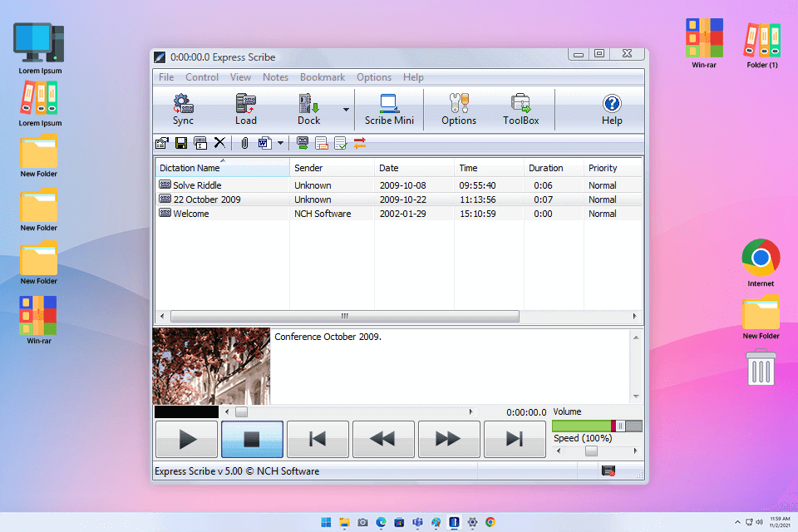The width and height of the screenshot is (798, 532).
Task: Select the Welcome dictation row
Action: point(399,214)
